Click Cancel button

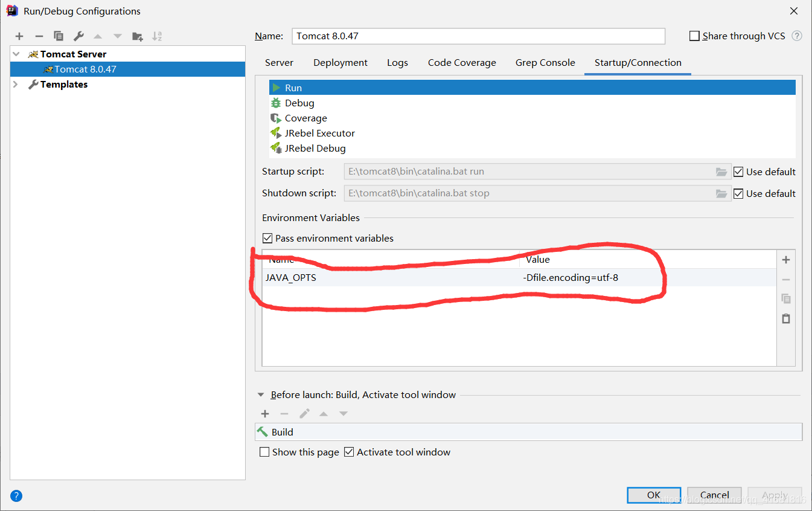pyautogui.click(x=714, y=495)
